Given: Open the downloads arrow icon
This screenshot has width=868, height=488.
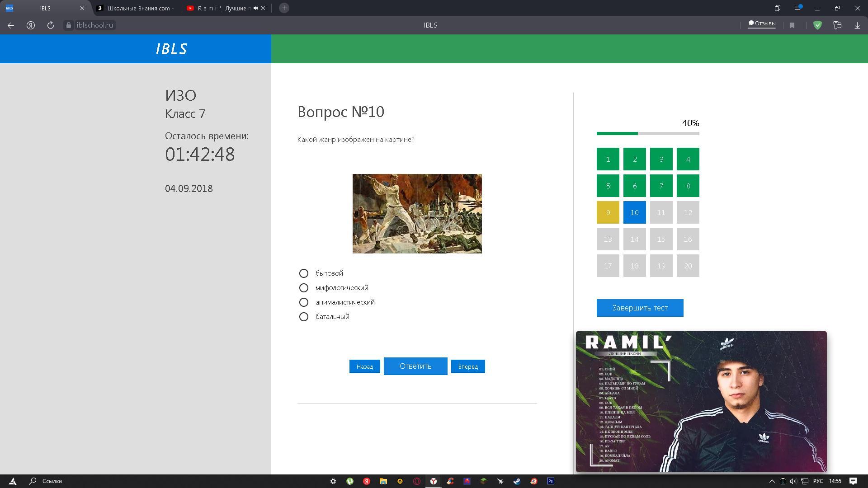Looking at the screenshot, I should (x=857, y=25).
